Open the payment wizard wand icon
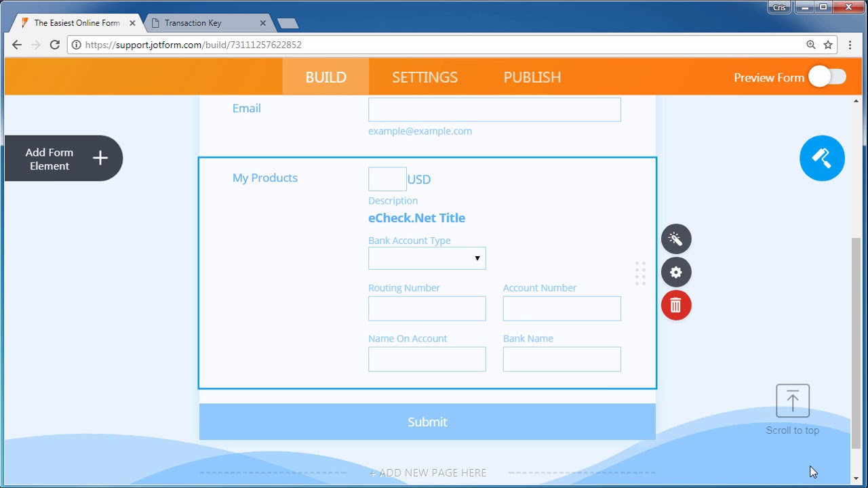This screenshot has width=868, height=488. pyautogui.click(x=675, y=239)
